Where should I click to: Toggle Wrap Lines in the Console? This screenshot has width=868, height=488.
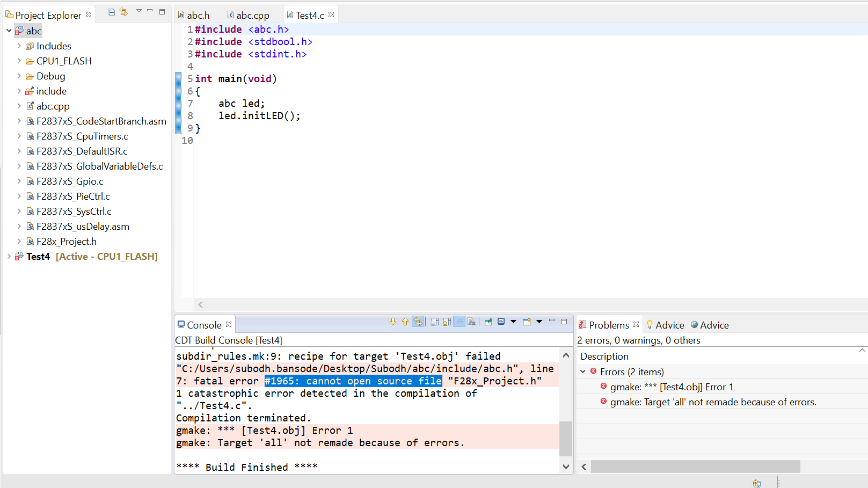coord(459,322)
